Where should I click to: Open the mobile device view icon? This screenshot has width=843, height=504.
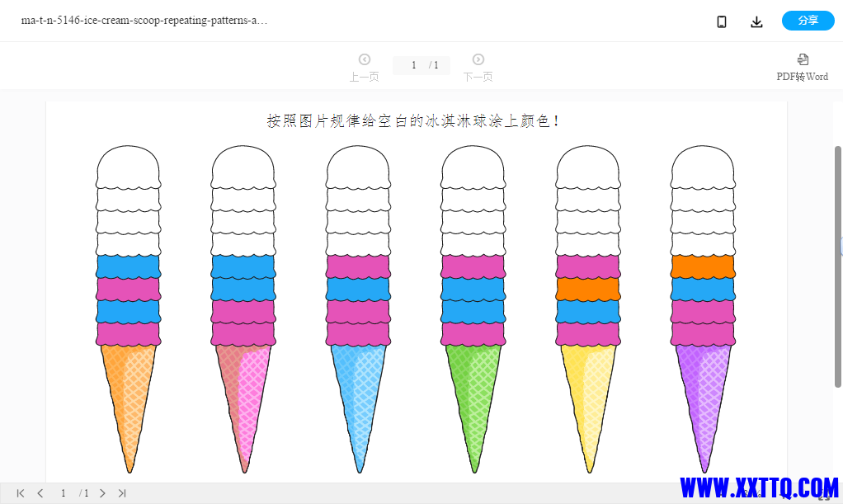(722, 21)
